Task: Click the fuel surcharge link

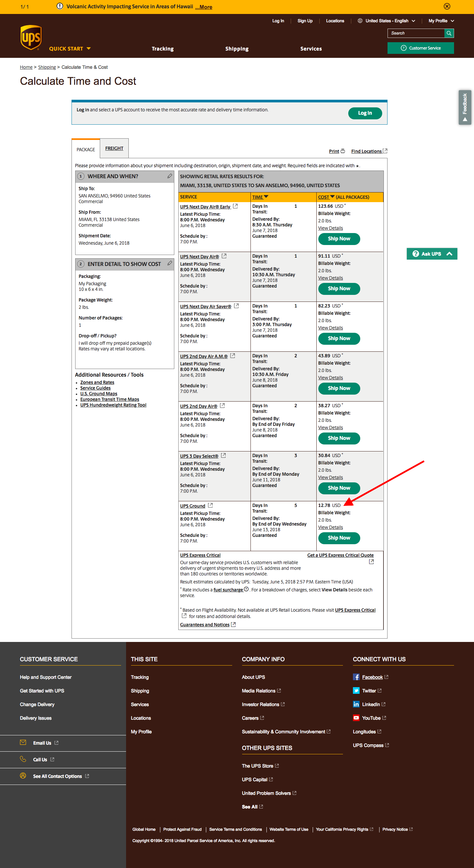Action: coord(228,590)
